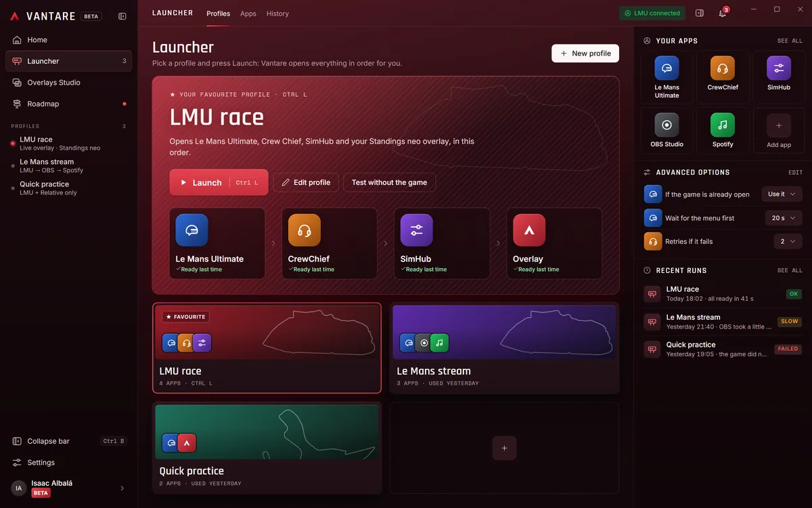Click the Vantare logo icon

click(15, 16)
